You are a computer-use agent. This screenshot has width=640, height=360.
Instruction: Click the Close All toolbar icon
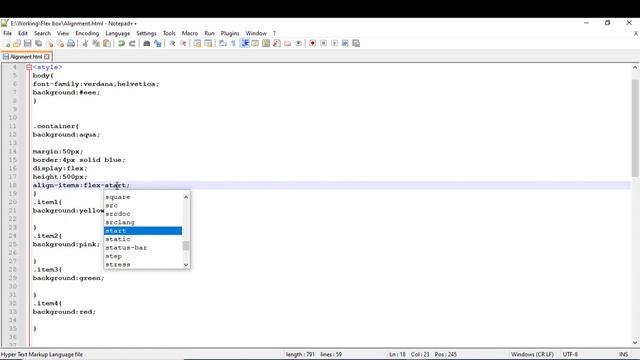pyautogui.click(x=60, y=43)
